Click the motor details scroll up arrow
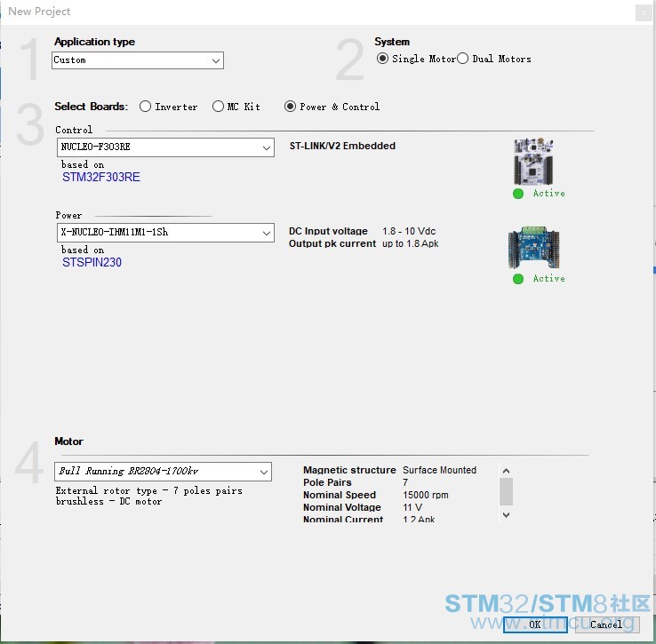Image resolution: width=656 pixels, height=644 pixels. [x=506, y=471]
